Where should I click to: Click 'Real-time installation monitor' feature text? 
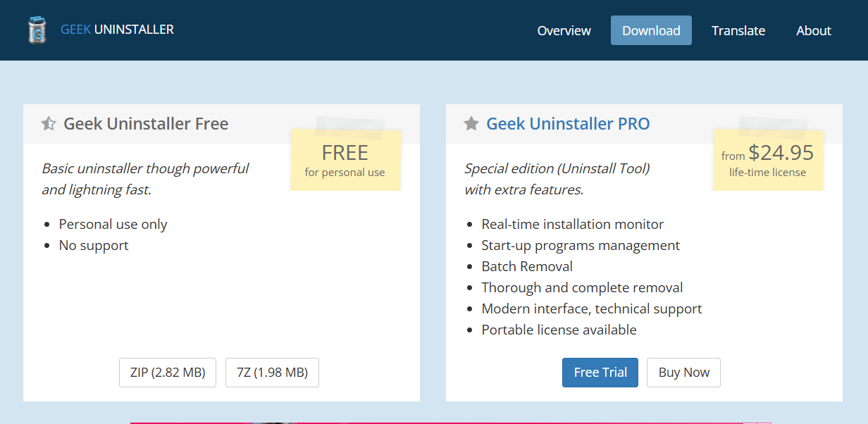tap(573, 224)
